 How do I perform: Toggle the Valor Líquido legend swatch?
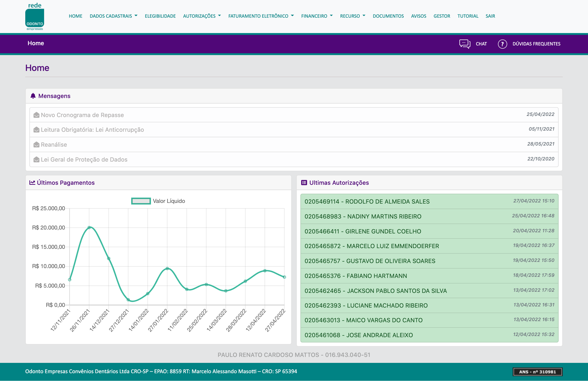(x=141, y=201)
